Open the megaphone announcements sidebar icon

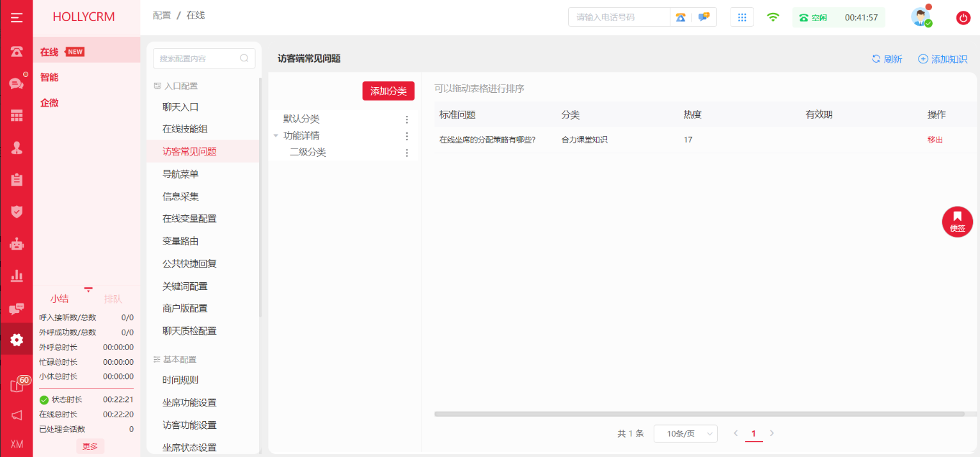(x=17, y=415)
